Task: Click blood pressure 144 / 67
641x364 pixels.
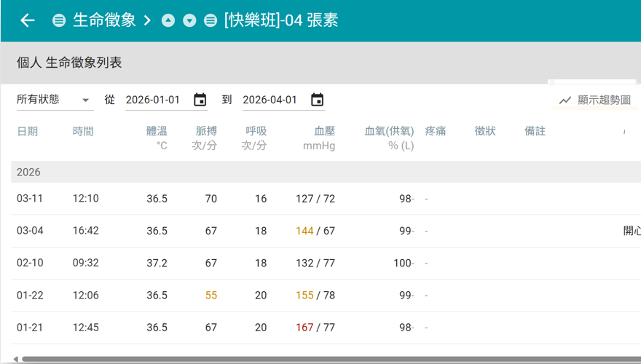Action: (x=315, y=231)
